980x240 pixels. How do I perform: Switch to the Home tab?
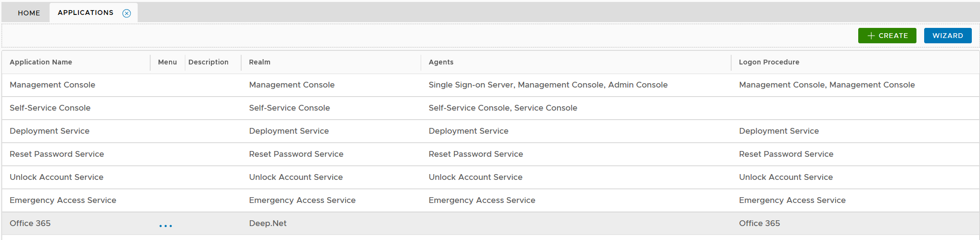(29, 13)
